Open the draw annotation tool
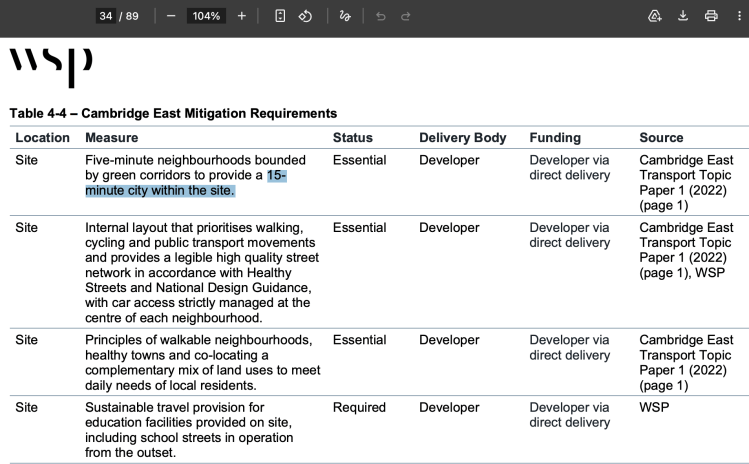749x464 pixels. point(345,16)
